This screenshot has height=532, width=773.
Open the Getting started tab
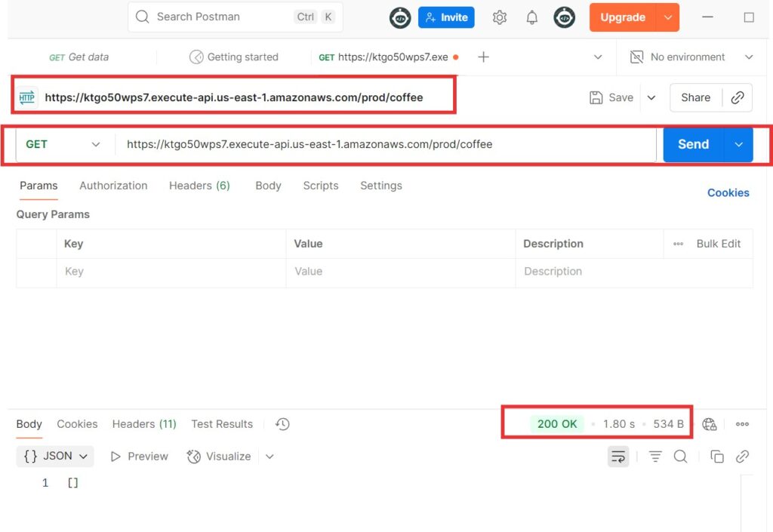(234, 57)
